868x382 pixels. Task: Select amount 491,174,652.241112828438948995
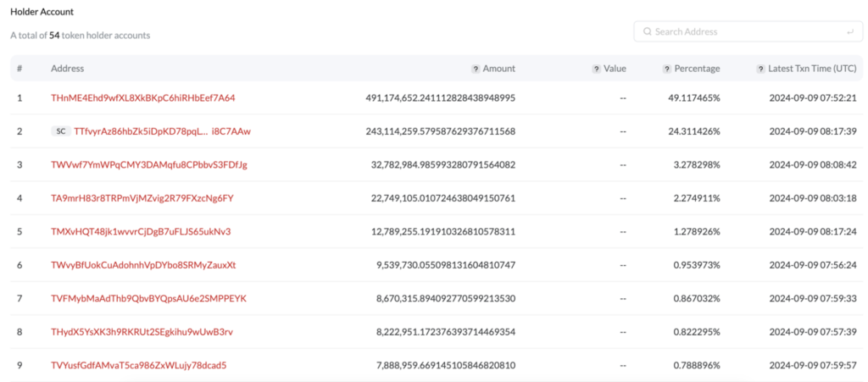coord(441,98)
